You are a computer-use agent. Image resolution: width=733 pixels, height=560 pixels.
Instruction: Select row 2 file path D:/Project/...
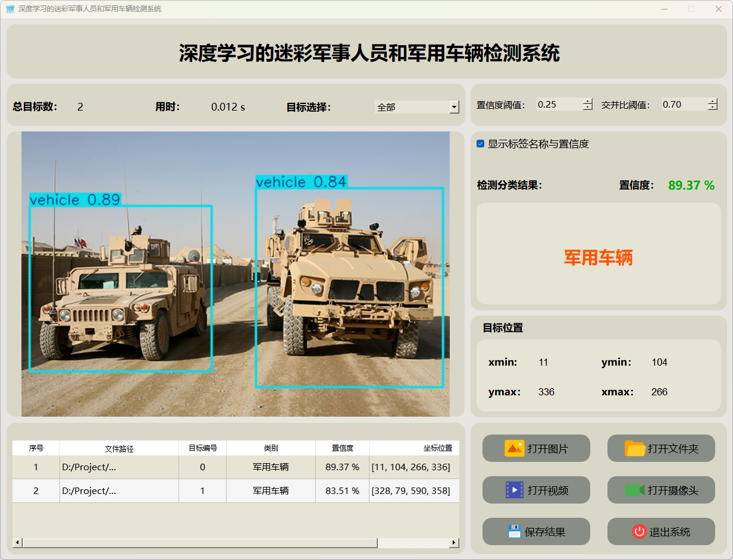coord(119,491)
